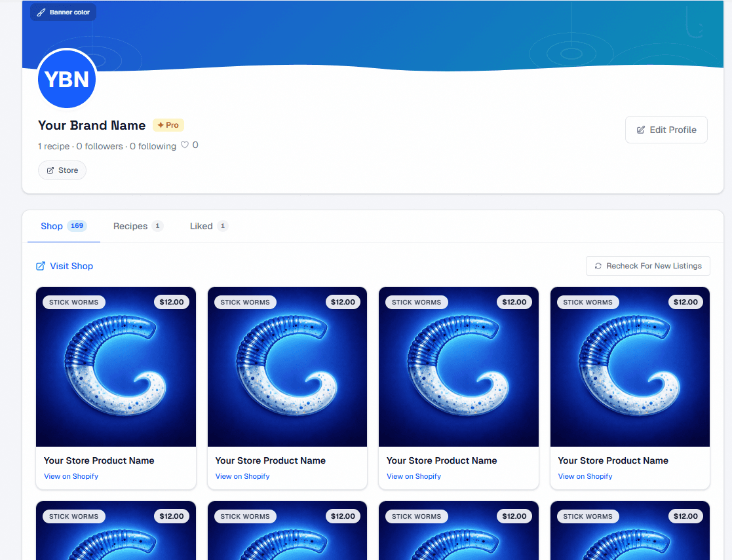
Task: Click the third product's Stick Worms tag
Action: (x=416, y=302)
